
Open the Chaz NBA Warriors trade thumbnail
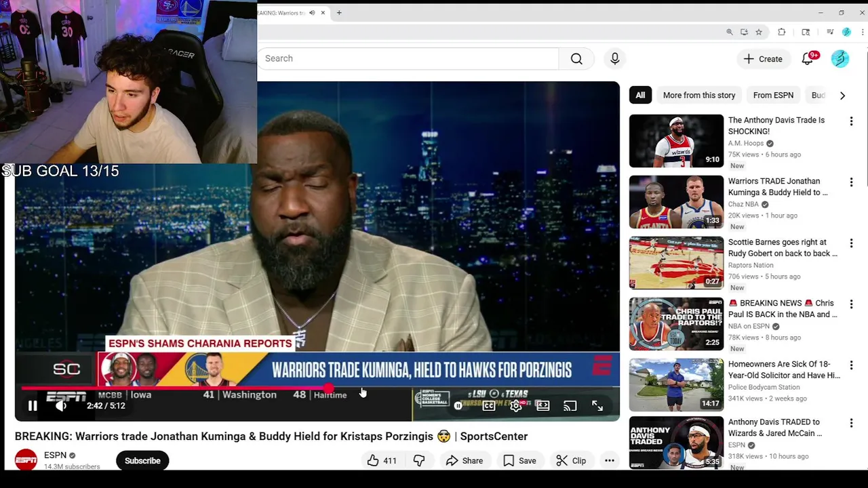(676, 202)
